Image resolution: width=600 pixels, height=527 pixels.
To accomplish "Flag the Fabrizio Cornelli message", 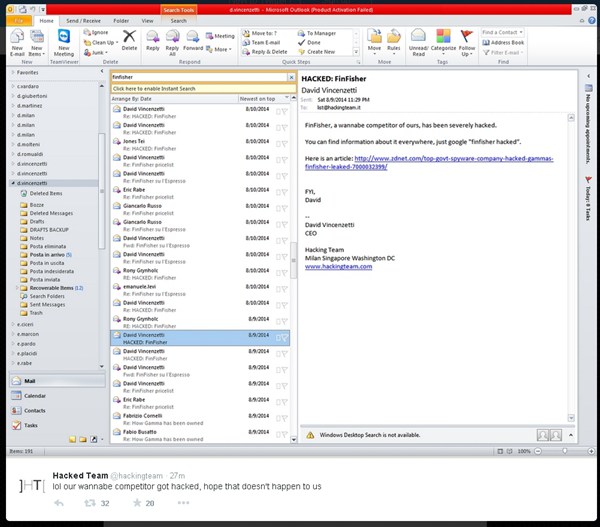I will (284, 418).
